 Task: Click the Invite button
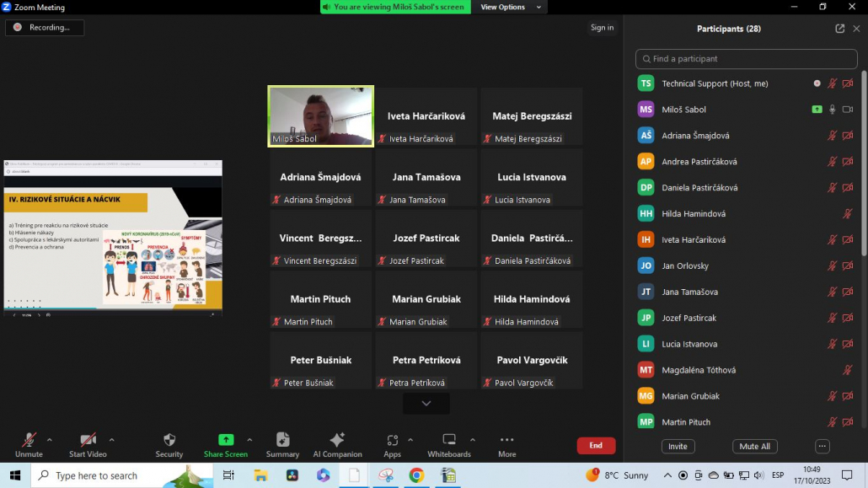pos(678,447)
